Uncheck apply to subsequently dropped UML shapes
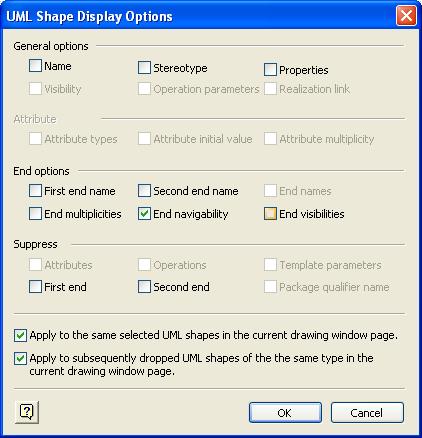Viewport: 422px width, 438px height. click(x=20, y=359)
